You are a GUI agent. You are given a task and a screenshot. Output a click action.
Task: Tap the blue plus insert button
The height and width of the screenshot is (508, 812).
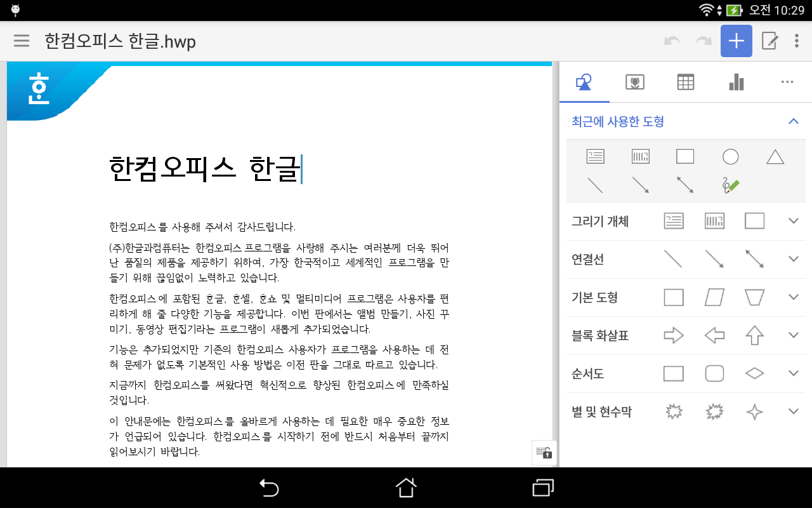pos(736,41)
